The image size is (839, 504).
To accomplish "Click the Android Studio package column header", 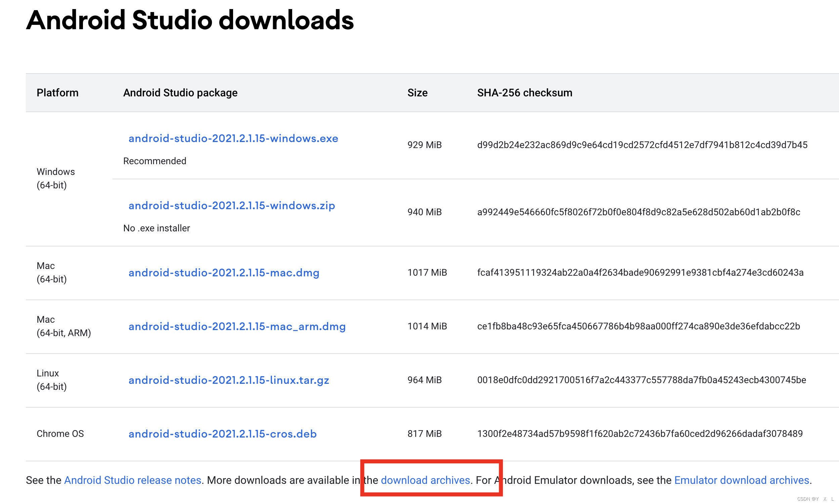I will click(180, 93).
